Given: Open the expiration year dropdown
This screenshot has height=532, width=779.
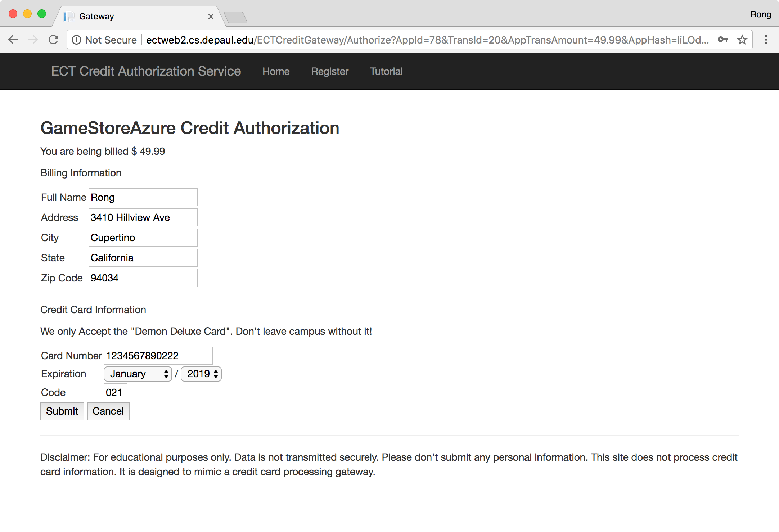Looking at the screenshot, I should click(201, 374).
